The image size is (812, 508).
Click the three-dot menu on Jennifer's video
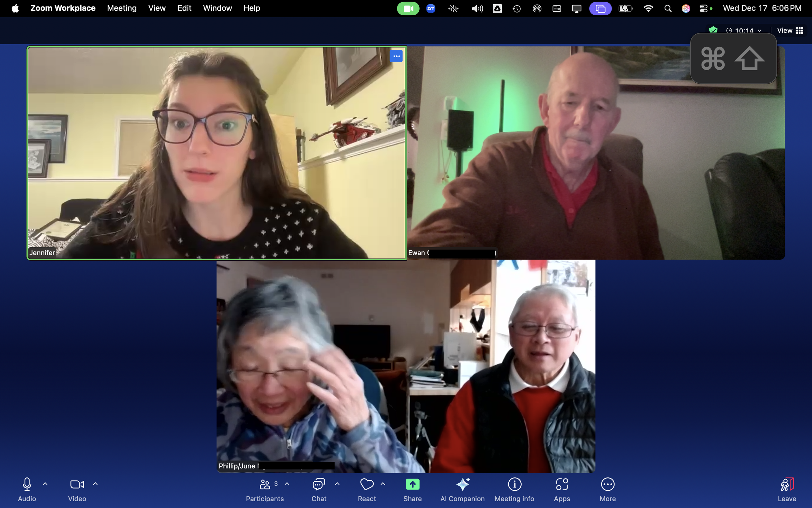click(x=396, y=56)
